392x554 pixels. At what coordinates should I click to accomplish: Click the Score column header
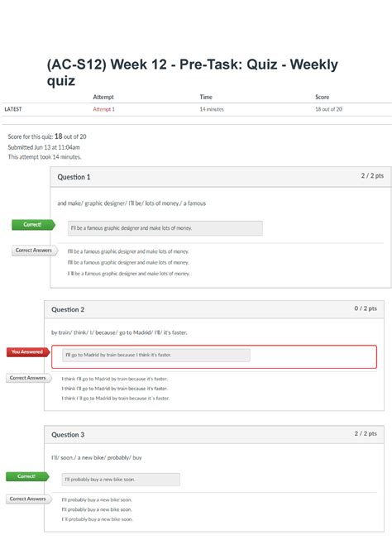(x=322, y=97)
